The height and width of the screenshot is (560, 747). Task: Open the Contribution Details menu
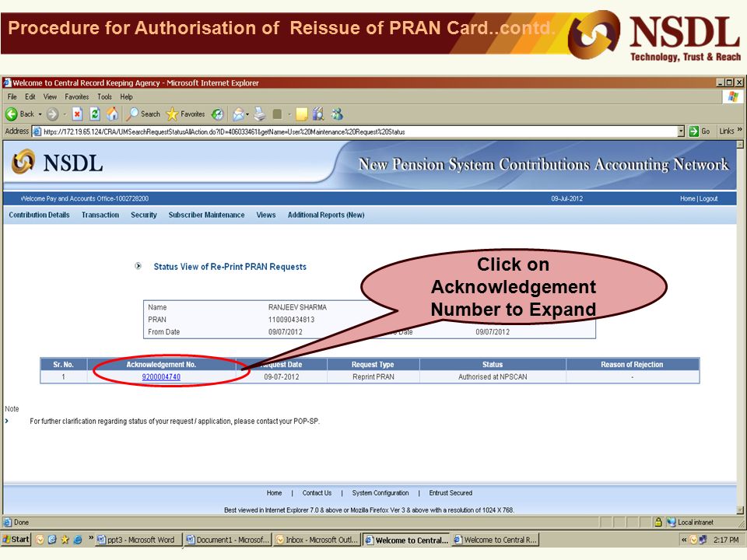point(39,215)
